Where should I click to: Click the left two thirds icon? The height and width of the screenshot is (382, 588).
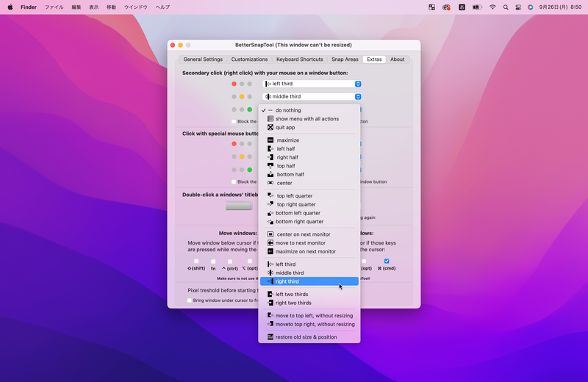[270, 295]
